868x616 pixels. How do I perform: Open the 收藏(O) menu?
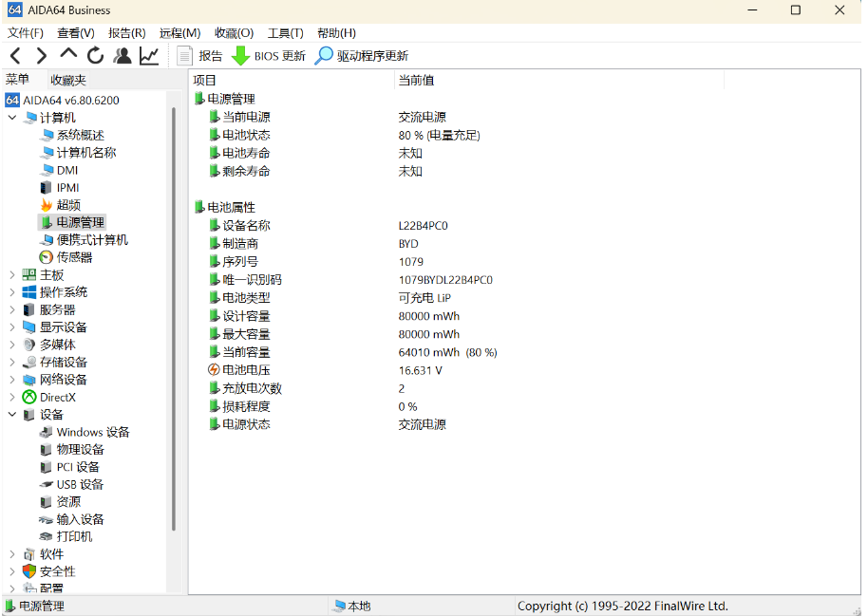[x=235, y=33]
